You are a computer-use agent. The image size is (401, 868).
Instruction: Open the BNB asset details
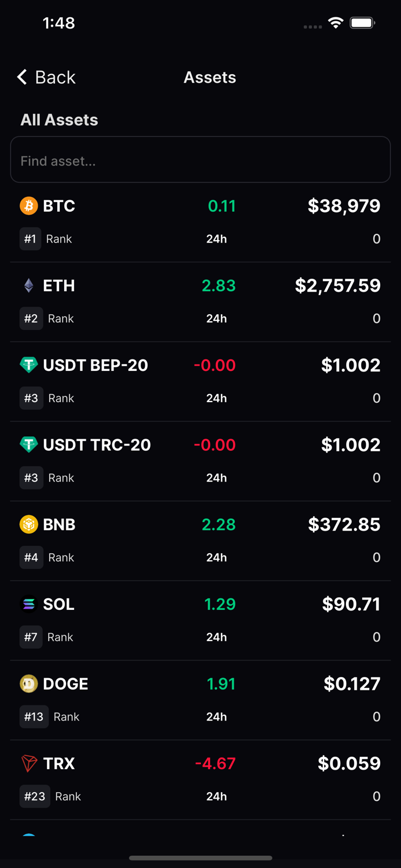pos(200,539)
